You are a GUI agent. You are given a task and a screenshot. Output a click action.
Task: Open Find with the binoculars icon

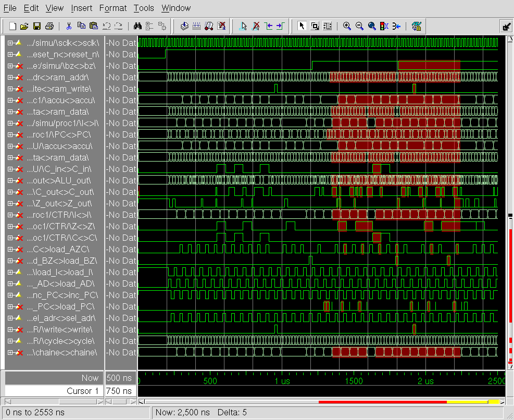tap(138, 26)
